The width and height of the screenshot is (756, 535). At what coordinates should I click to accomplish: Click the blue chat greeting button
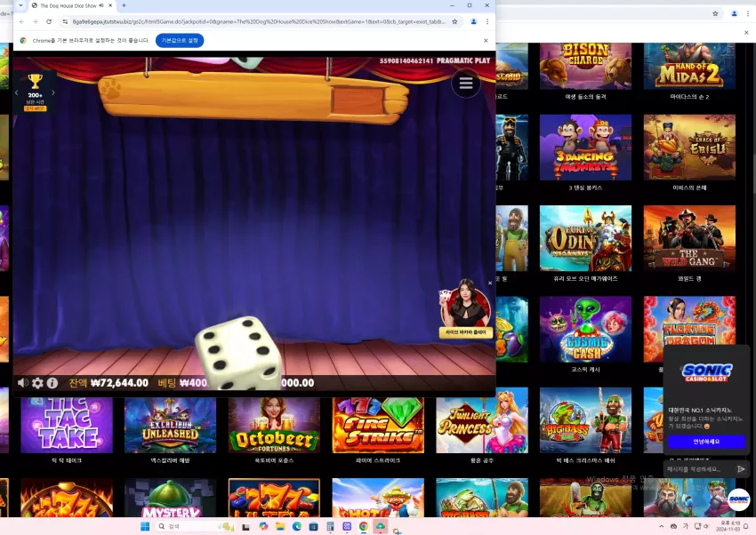(x=706, y=442)
